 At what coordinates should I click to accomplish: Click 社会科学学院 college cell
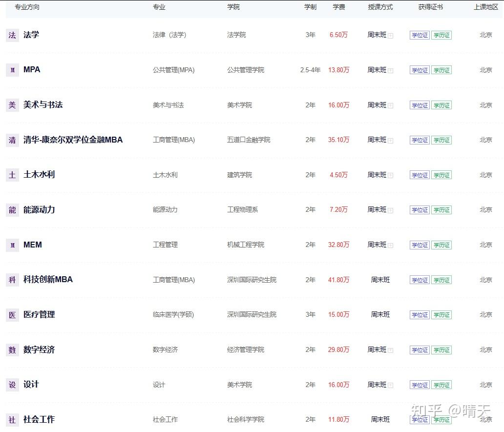[246, 420]
